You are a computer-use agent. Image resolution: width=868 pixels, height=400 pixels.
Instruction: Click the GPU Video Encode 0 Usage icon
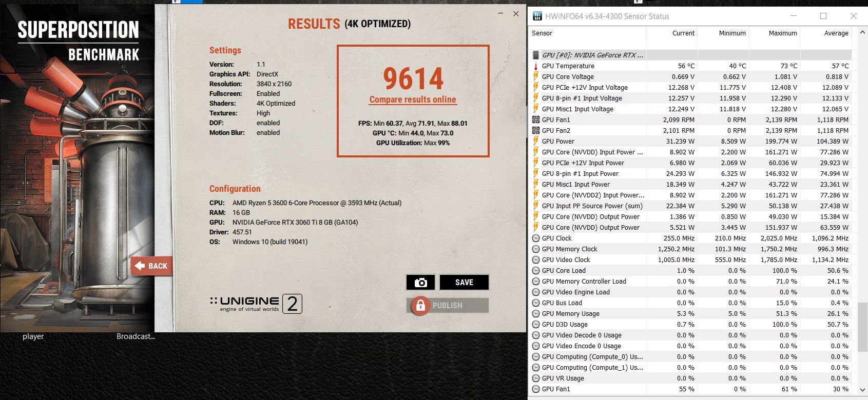536,346
